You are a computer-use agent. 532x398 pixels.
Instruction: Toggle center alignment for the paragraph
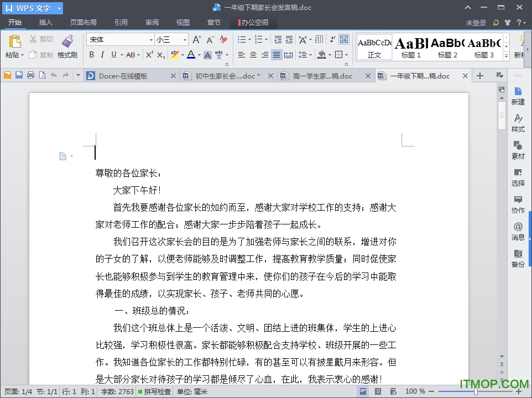[253, 55]
